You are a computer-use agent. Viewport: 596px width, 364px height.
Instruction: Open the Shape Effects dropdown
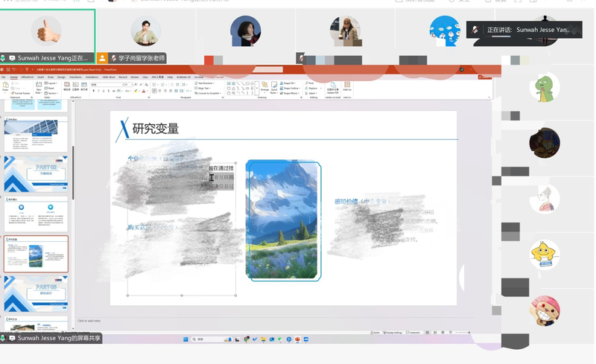pyautogui.click(x=290, y=93)
